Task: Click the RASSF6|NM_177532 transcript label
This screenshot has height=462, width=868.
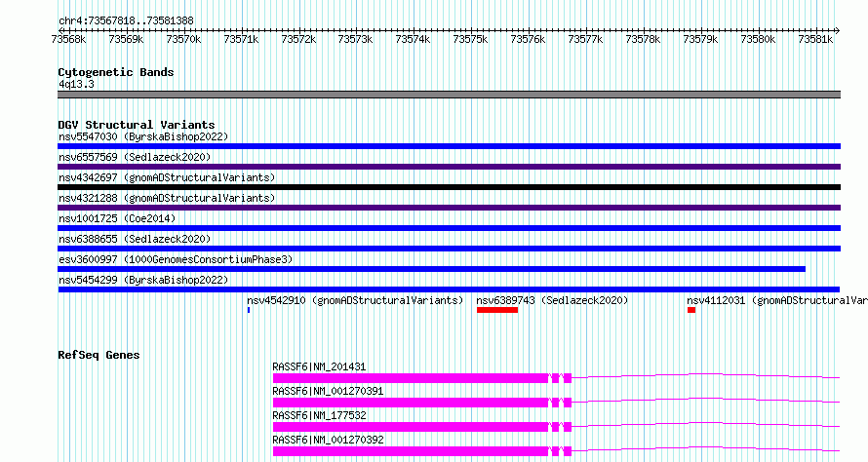Action: pos(319,415)
